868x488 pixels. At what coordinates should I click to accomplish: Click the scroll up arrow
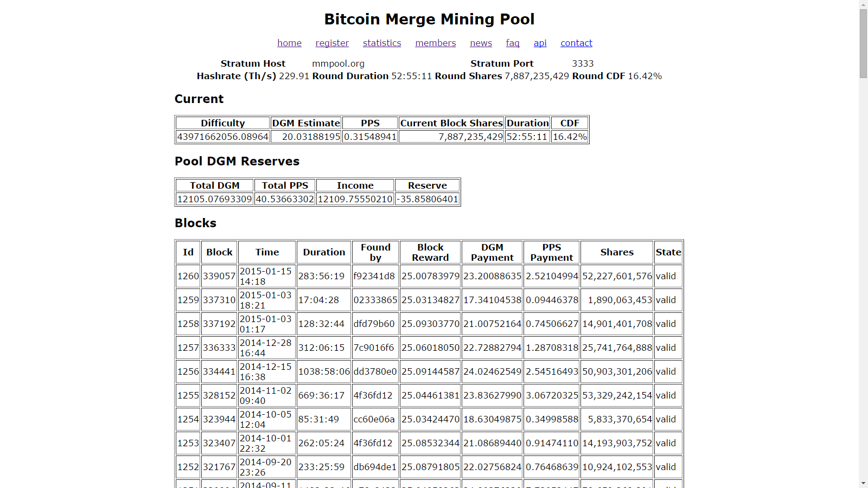click(x=863, y=4)
